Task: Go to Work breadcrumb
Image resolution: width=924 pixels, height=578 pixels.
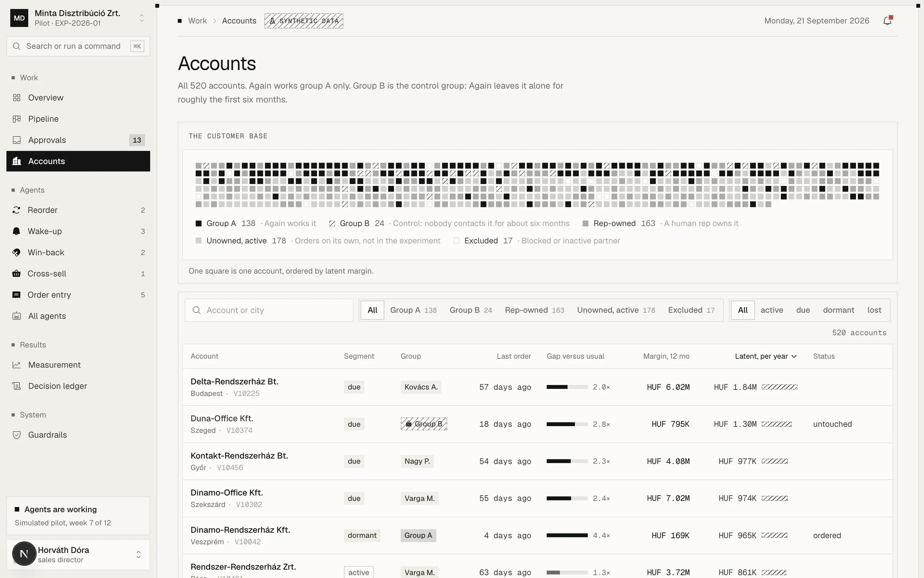Action: pos(197,21)
